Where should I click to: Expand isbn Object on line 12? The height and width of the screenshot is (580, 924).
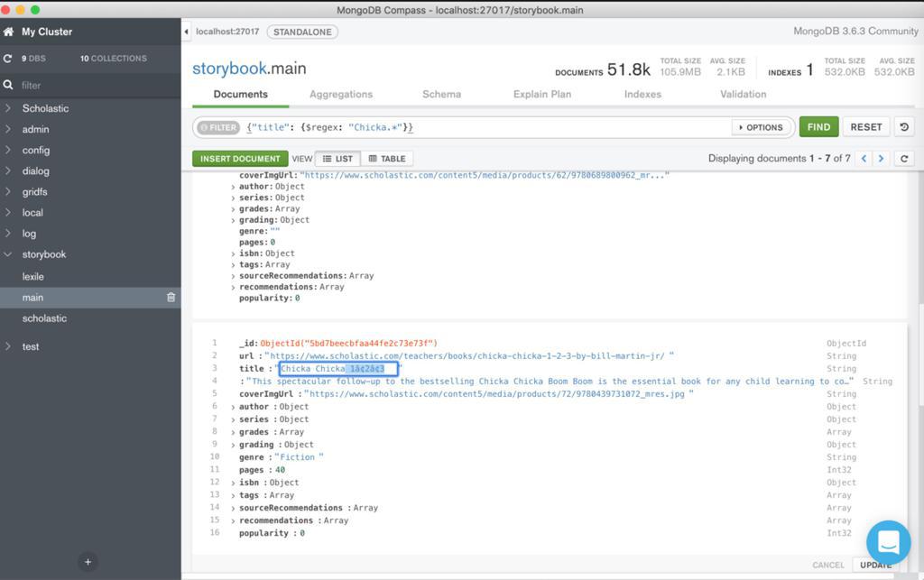(234, 483)
